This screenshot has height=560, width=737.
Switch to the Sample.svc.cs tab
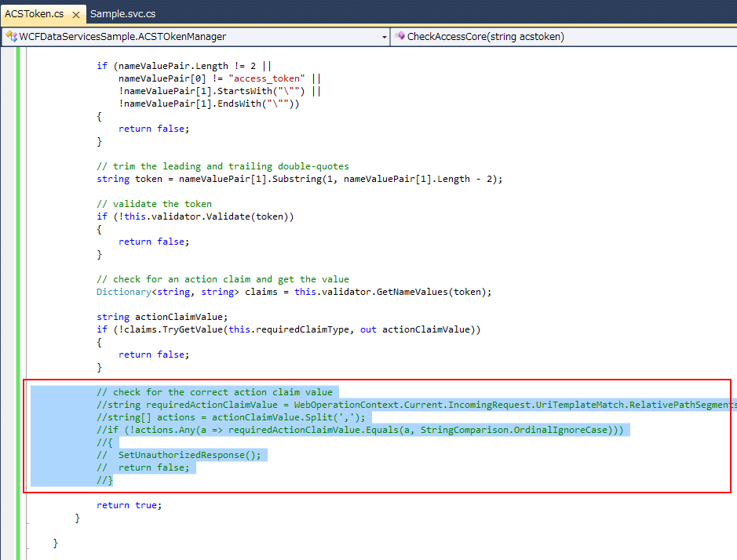click(122, 13)
